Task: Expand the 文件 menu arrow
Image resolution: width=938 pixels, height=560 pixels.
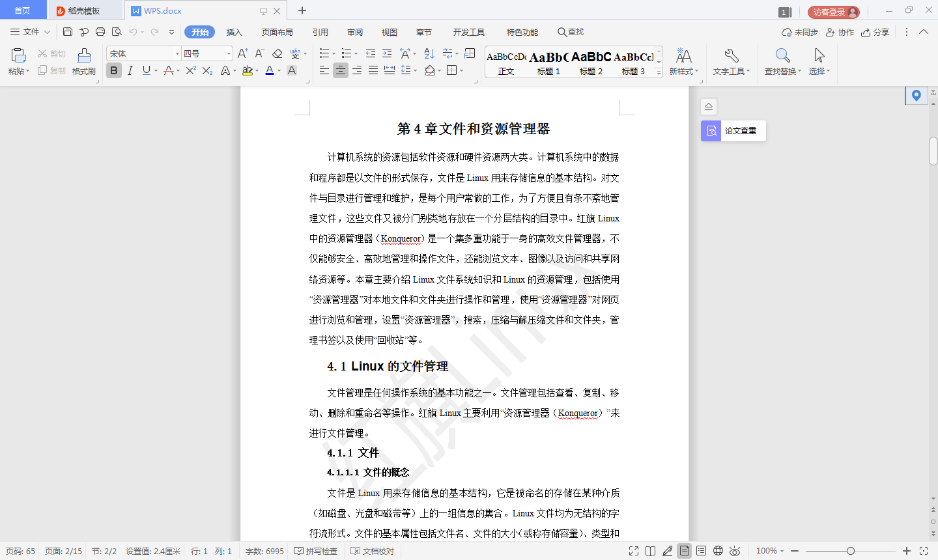Action: 47,32
